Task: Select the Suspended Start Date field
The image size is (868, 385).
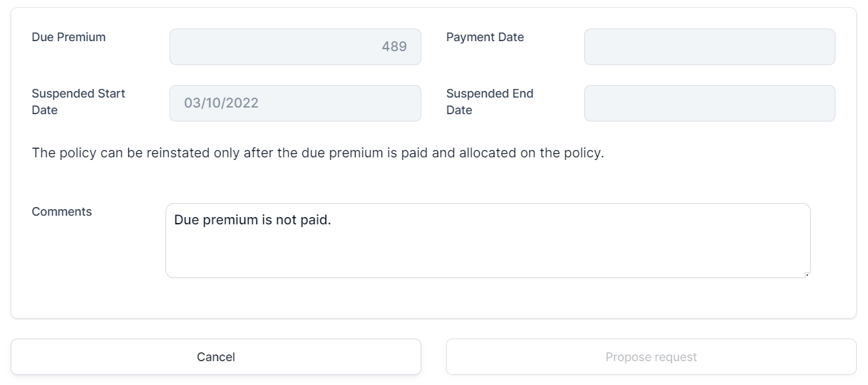Action: point(295,104)
